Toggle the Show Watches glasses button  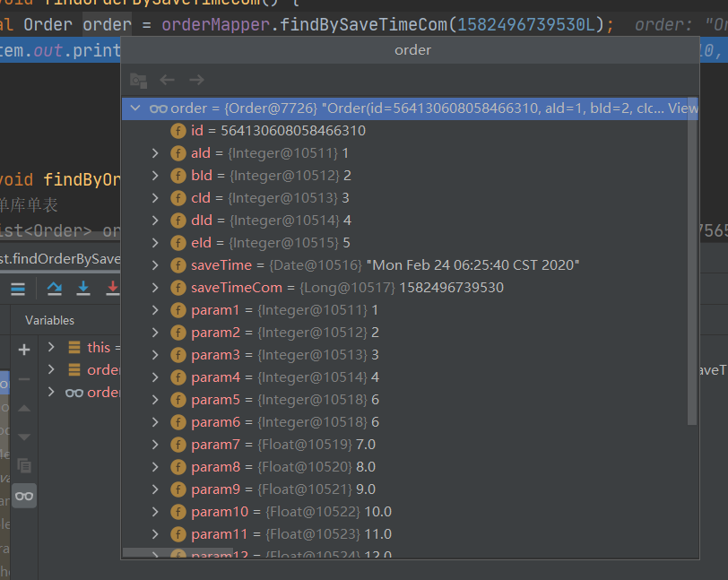pos(24,496)
